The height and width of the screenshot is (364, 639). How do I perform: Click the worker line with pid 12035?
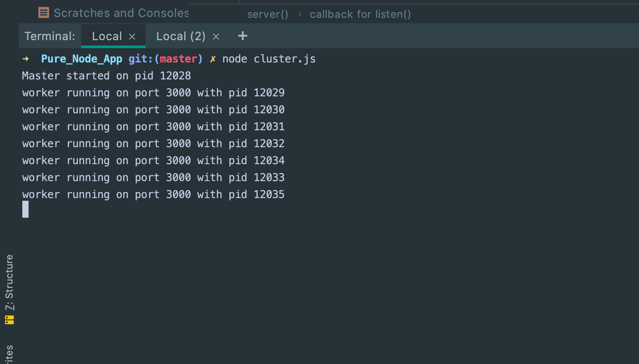point(154,194)
